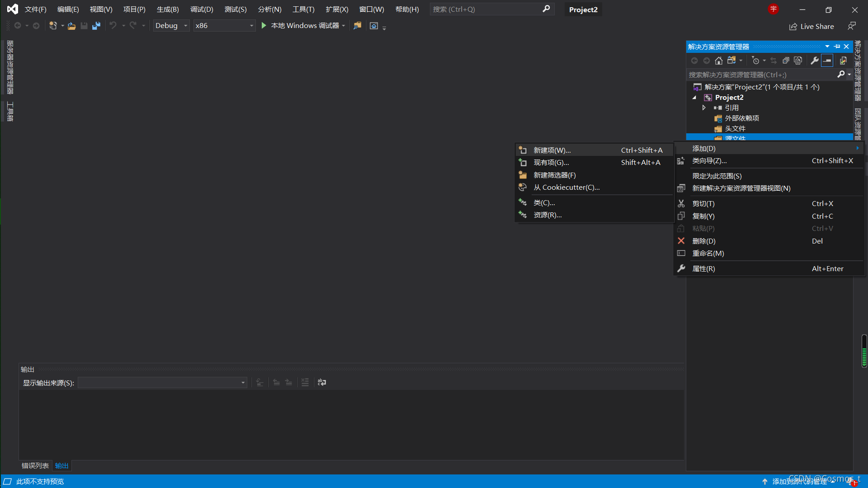868x488 pixels.
Task: Switch to the 错误列表 tab
Action: click(35, 465)
